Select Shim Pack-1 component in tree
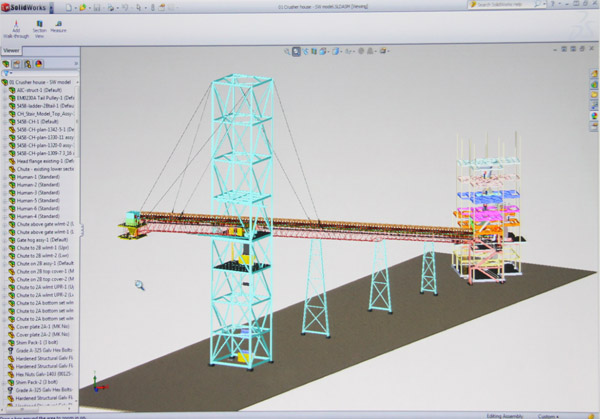Image resolution: width=600 pixels, height=419 pixels. tap(40, 342)
